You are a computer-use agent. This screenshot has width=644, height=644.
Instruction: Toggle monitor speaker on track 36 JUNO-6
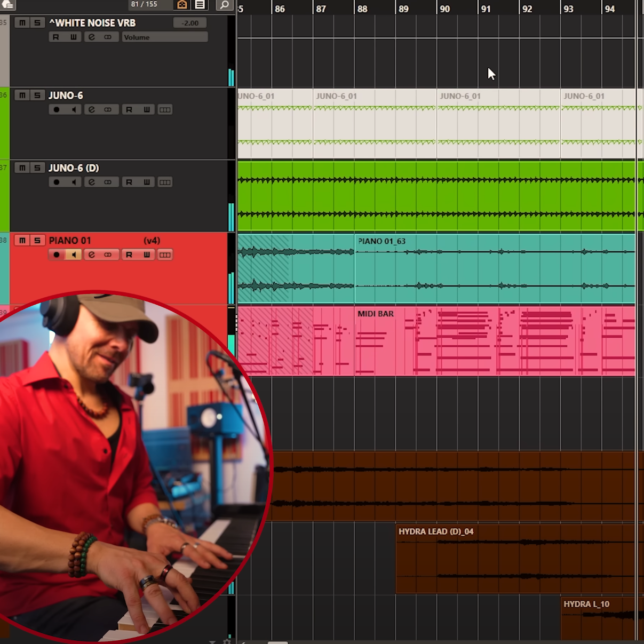[74, 110]
